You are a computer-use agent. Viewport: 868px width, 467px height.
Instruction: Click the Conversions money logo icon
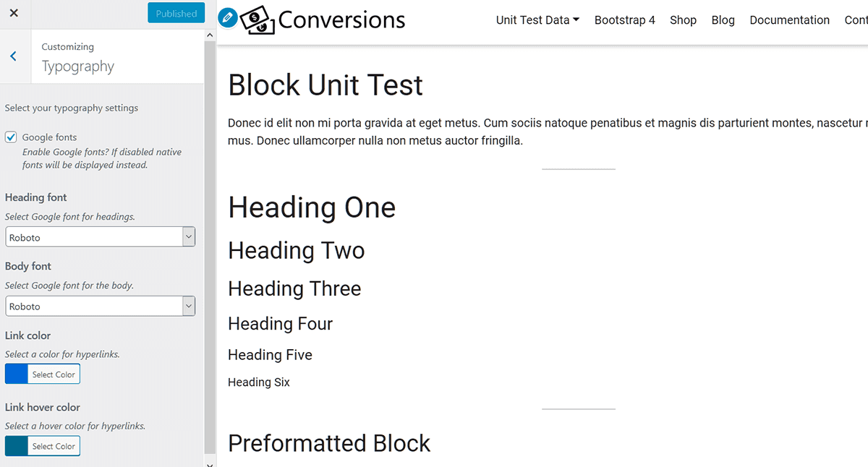[258, 20]
